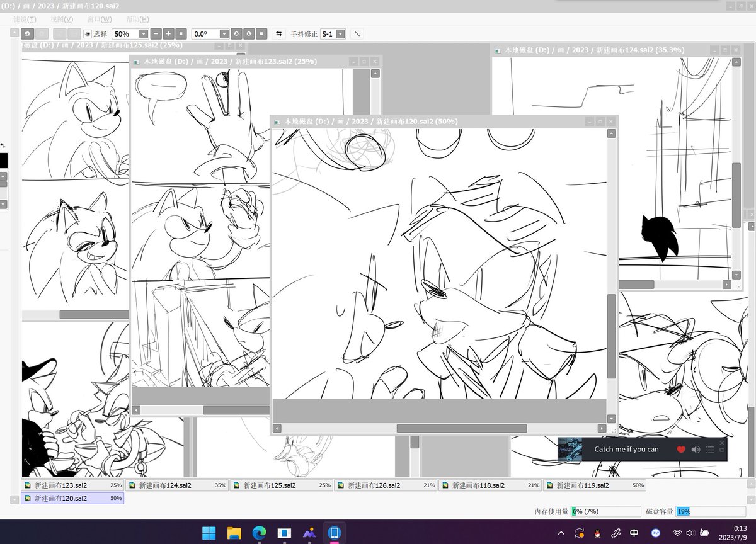Click the QQ penguin tray icon

(598, 533)
